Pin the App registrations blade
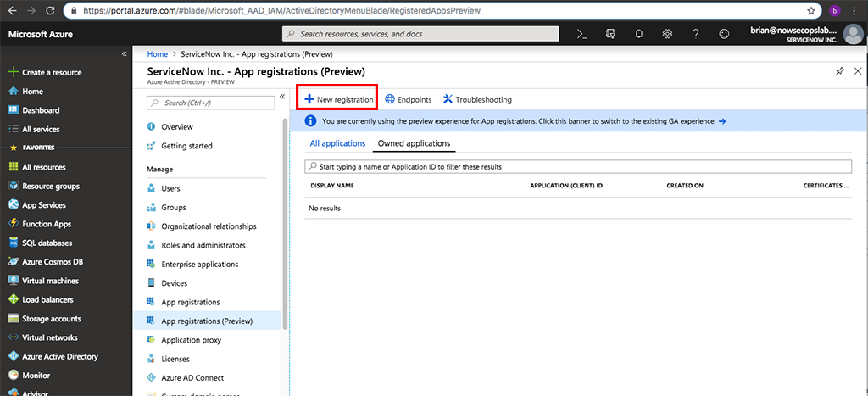This screenshot has height=396, width=868. pyautogui.click(x=840, y=71)
